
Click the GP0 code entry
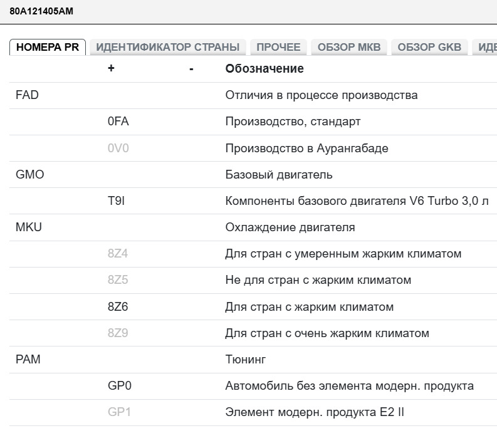tap(119, 386)
